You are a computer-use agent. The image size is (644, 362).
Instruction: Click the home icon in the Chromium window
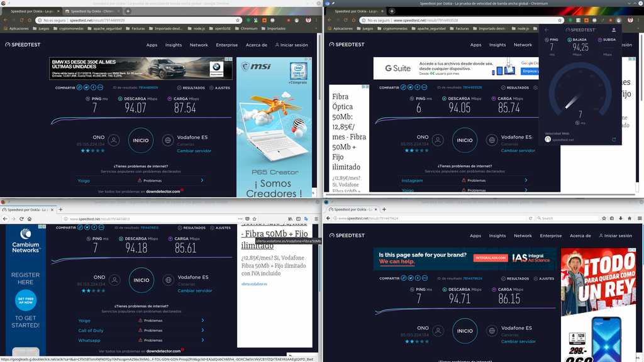(x=353, y=20)
